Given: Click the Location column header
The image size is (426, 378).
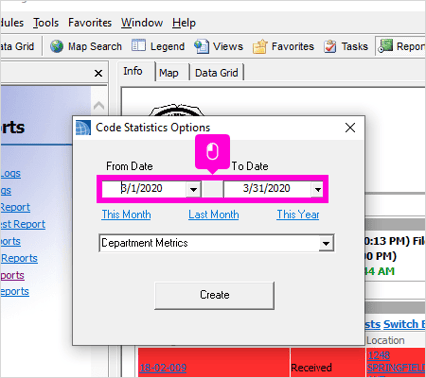Looking at the screenshot, I should [x=385, y=340].
